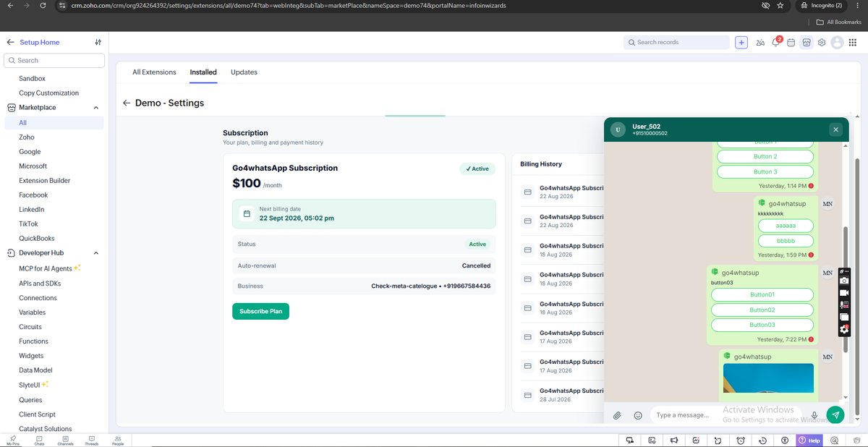
Task: Click the create new record plus icon
Action: (x=741, y=43)
